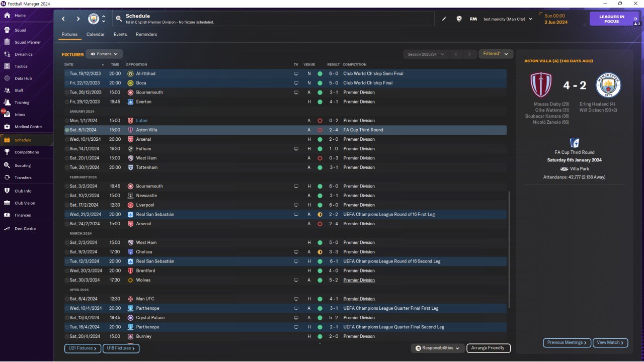Image resolution: width=644 pixels, height=362 pixels.
Task: Go to Squad Planner in sidebar
Action: click(x=28, y=42)
